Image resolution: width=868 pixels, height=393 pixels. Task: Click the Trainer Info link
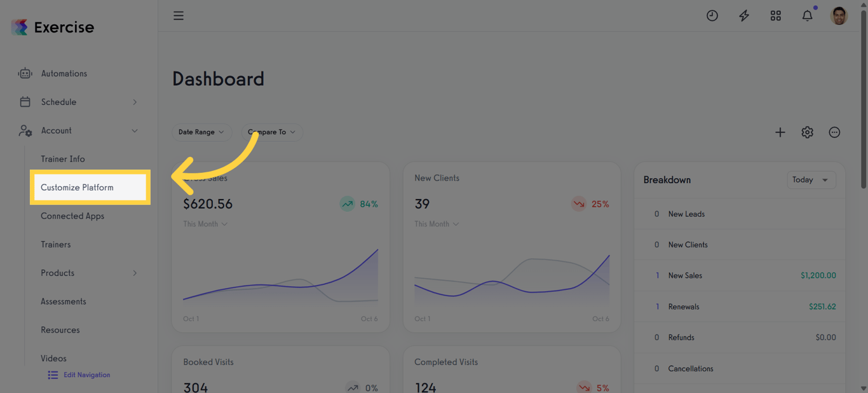coord(63,158)
